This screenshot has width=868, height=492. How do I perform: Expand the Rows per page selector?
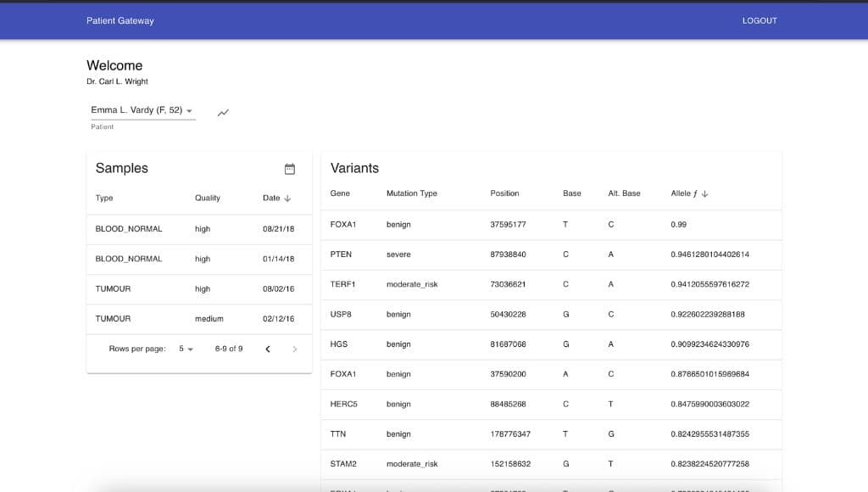(x=186, y=349)
